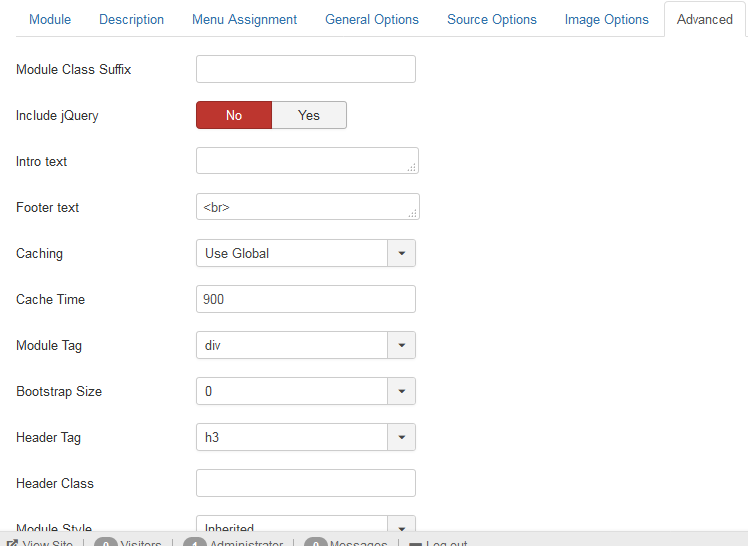Click the Module Class Suffix label
Image resolution: width=748 pixels, height=546 pixels.
[x=73, y=69]
